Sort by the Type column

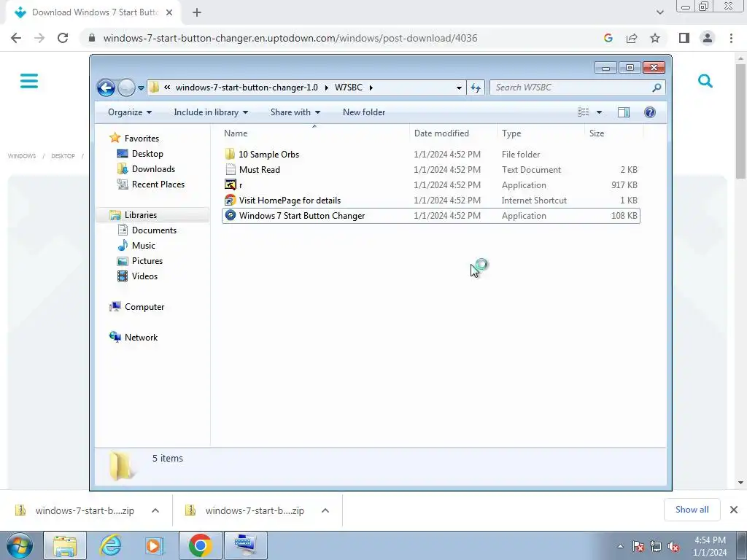[541, 133]
